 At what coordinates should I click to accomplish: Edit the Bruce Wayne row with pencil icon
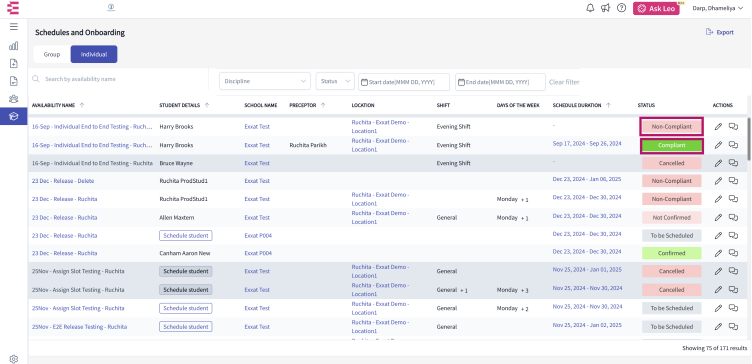click(718, 163)
